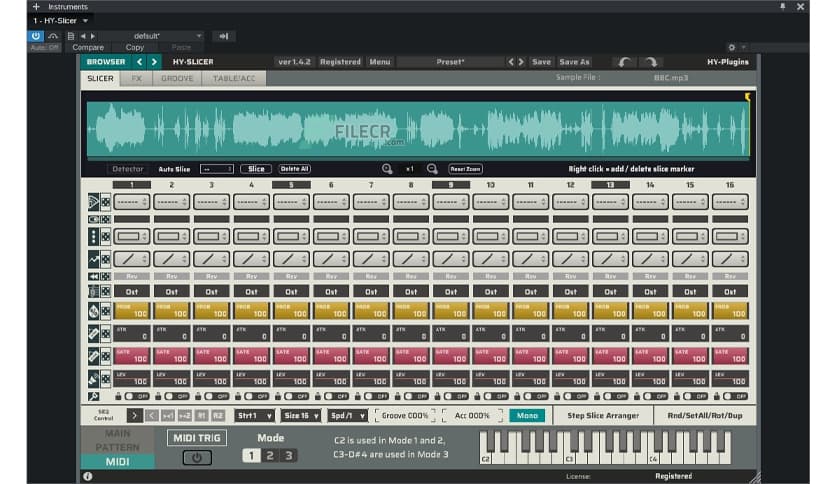Viewport: 836px width, 484px height.
Task: Enable Rev on step 3
Action: tap(212, 277)
